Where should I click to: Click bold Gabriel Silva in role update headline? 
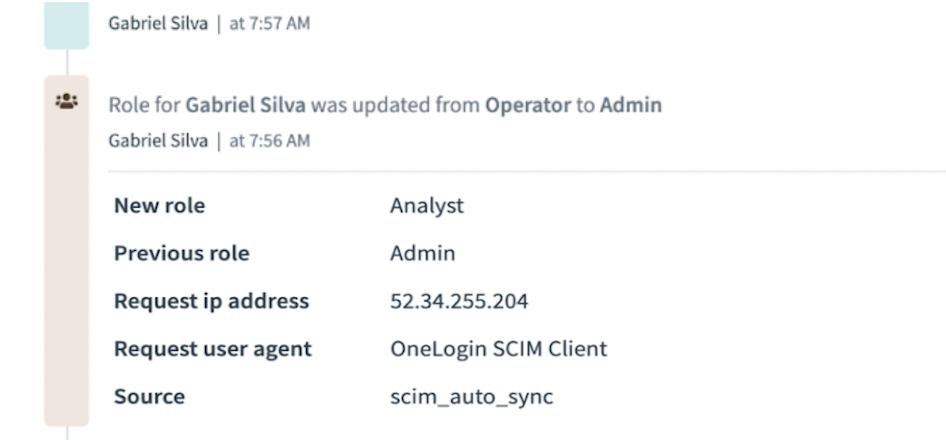248,104
